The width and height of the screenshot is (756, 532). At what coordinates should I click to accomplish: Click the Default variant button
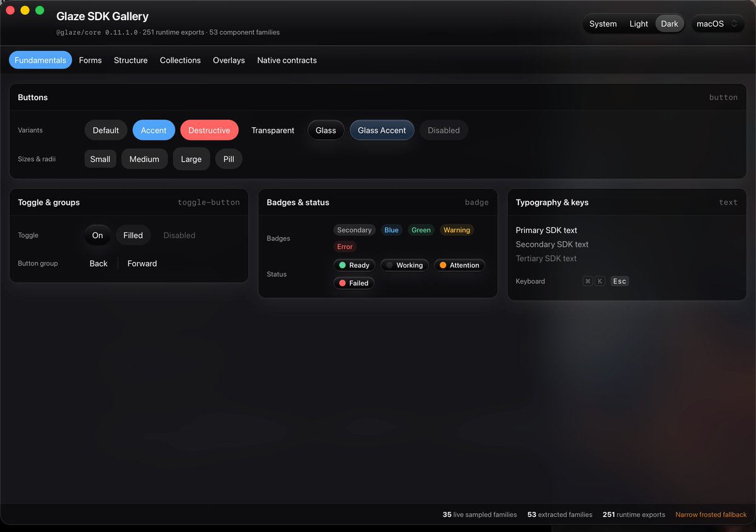click(106, 130)
